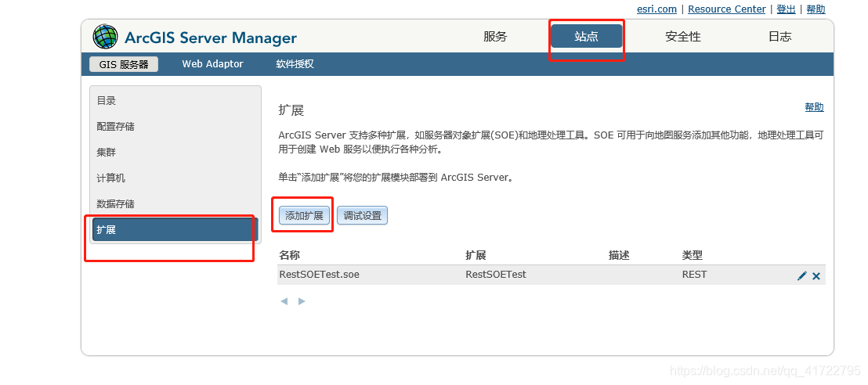Edit the RestSOETest.soe extension with the pencil icon

point(801,275)
